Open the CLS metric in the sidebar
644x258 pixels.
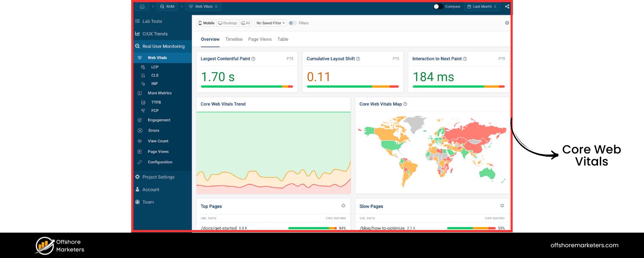pos(155,75)
